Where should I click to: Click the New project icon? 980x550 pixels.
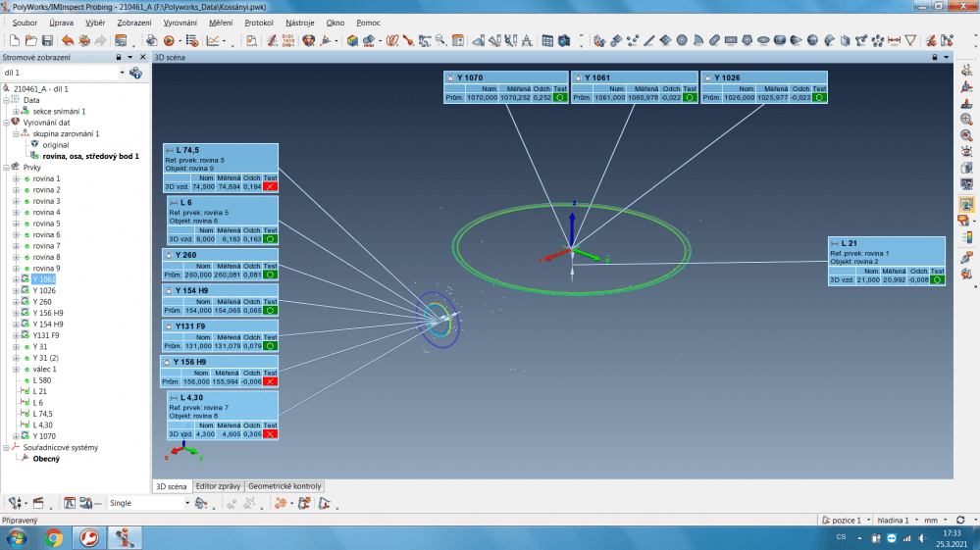point(15,41)
